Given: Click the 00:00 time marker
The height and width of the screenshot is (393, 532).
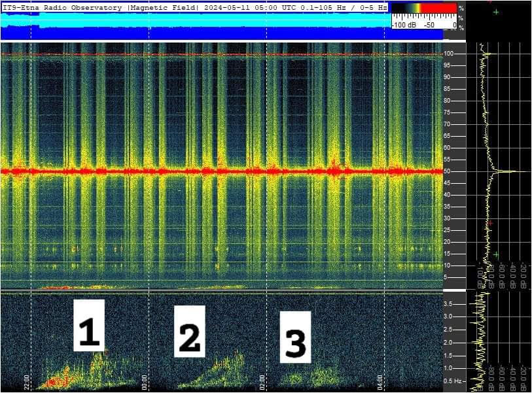Looking at the screenshot, I should coord(145,381).
